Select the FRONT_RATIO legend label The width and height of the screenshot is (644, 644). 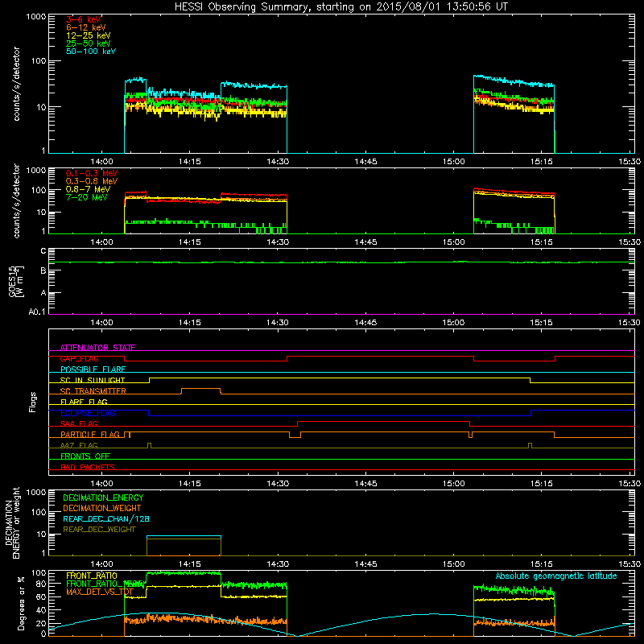[x=92, y=576]
